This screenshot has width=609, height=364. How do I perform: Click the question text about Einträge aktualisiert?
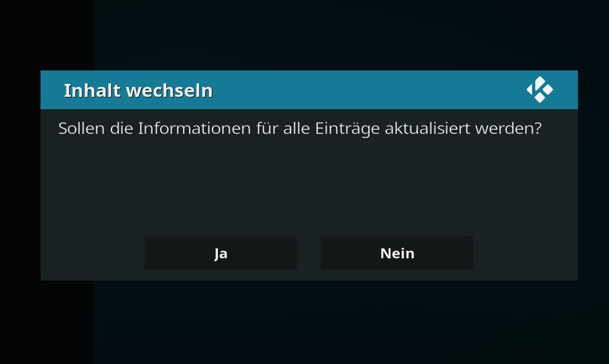[300, 129]
